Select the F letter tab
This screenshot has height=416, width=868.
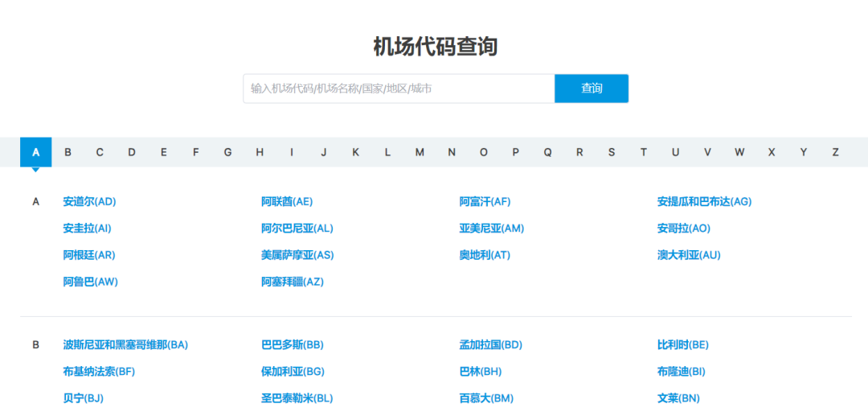(x=195, y=152)
